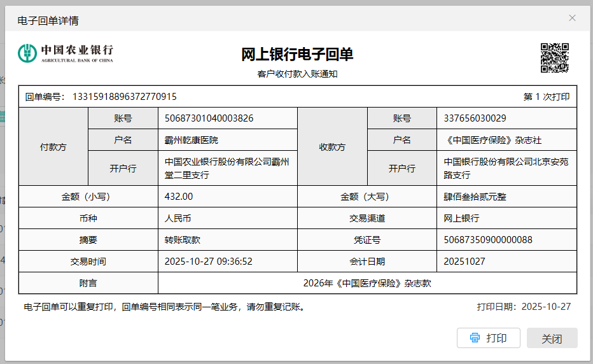Click the 电子回单详情 dialog title
The image size is (593, 364).
coord(48,20)
